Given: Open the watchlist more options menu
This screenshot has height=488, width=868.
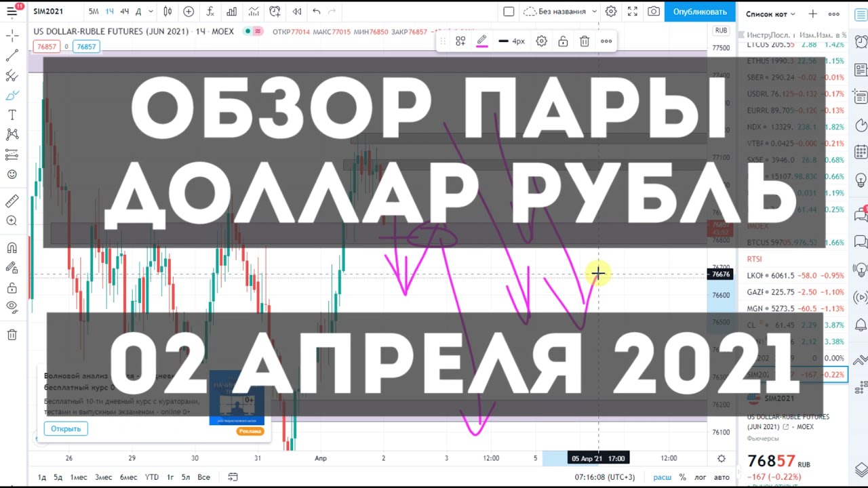Looking at the screenshot, I should 834,14.
